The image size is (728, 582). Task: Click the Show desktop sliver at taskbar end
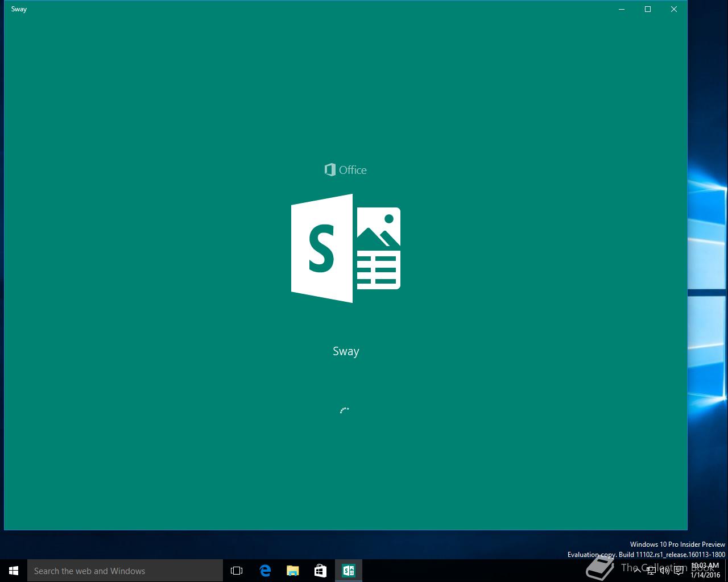tap(726, 571)
